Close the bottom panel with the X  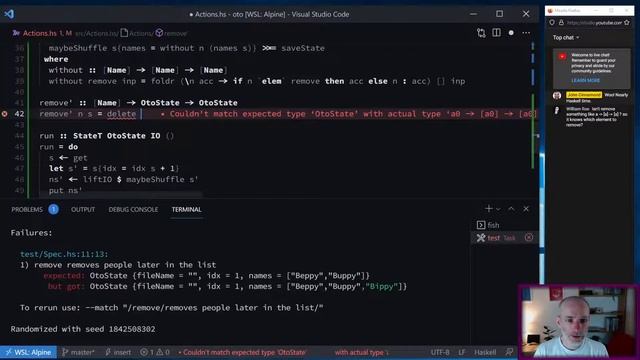[x=526, y=209]
